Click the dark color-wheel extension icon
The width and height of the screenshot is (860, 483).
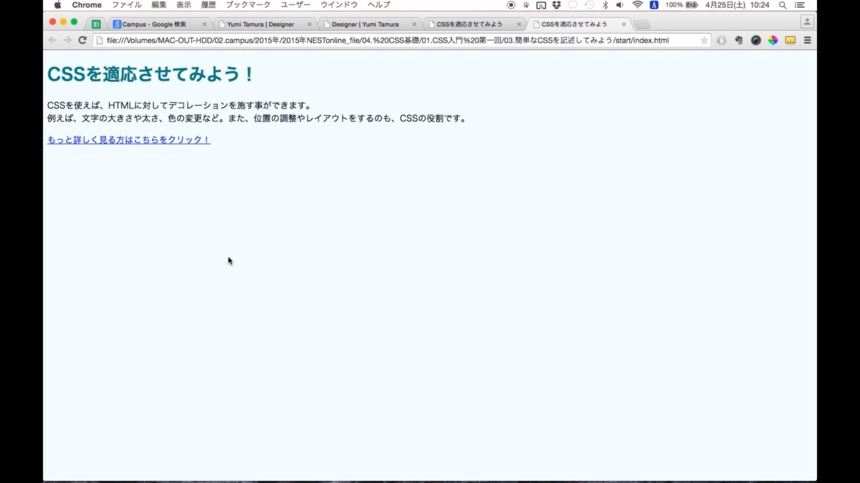pyautogui.click(x=756, y=40)
